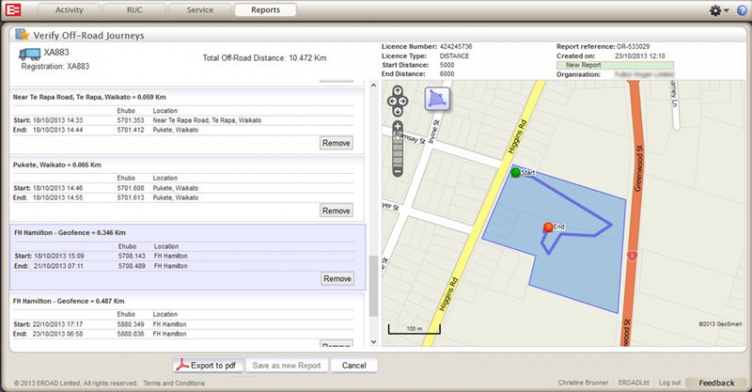Image resolution: width=752 pixels, height=392 pixels.
Task: Click the route shield marker on Greenwood St
Action: (x=632, y=256)
